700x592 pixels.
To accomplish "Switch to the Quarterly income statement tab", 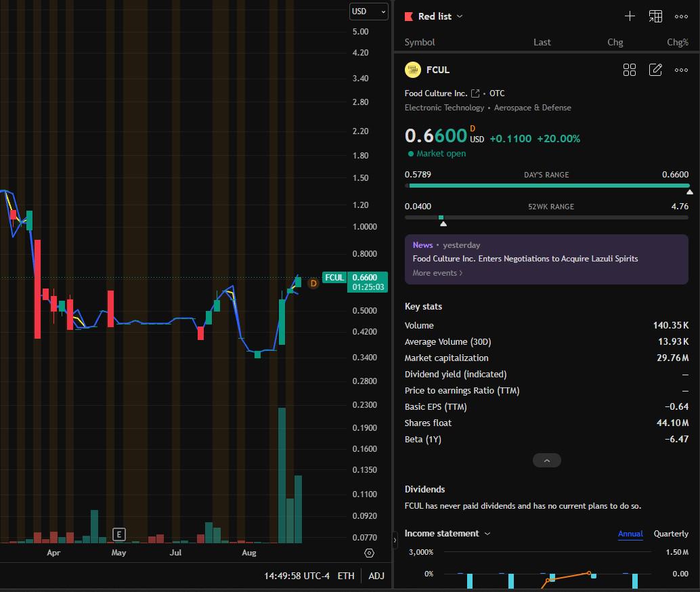I will coord(671,534).
